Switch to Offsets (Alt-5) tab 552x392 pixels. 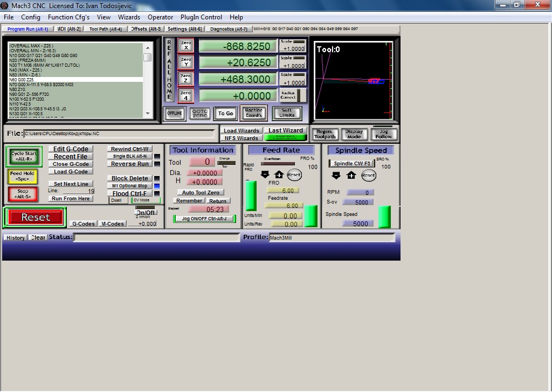(146, 29)
